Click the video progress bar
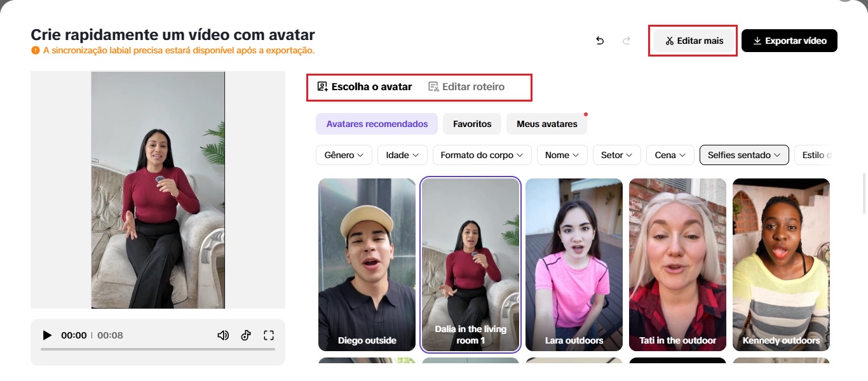The image size is (868, 381). click(x=158, y=349)
